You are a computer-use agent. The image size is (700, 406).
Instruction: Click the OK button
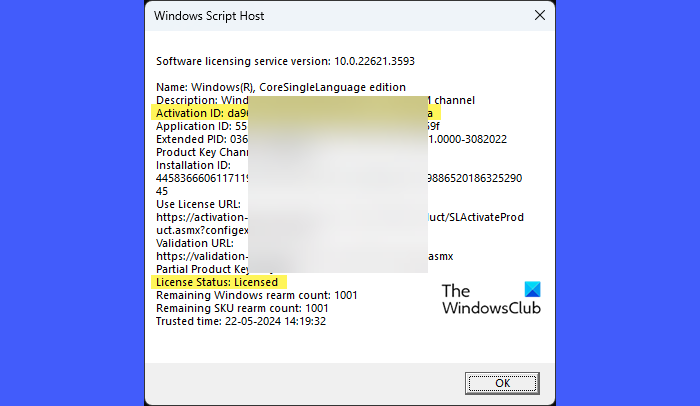click(502, 382)
